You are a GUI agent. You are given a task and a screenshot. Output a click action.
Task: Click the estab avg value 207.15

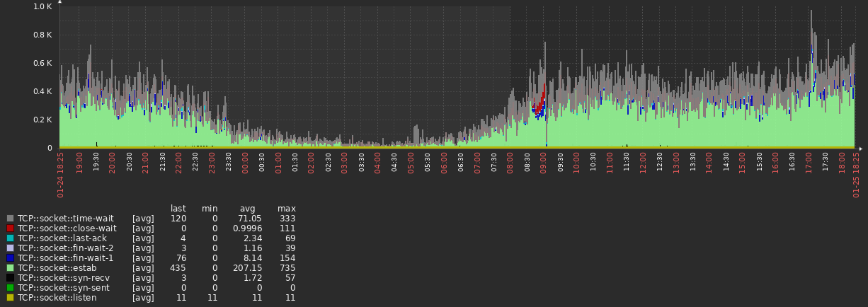click(x=247, y=268)
